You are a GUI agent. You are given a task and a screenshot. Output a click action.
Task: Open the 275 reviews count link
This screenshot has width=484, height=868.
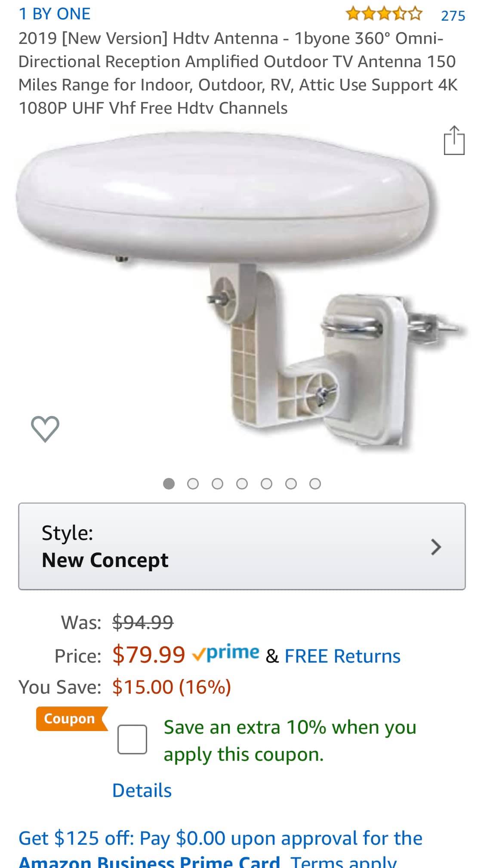tap(453, 15)
